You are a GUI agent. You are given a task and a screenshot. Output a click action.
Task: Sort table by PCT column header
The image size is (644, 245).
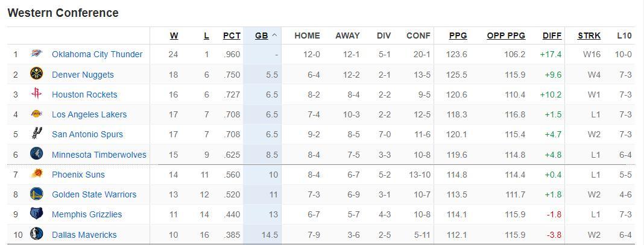click(x=232, y=36)
